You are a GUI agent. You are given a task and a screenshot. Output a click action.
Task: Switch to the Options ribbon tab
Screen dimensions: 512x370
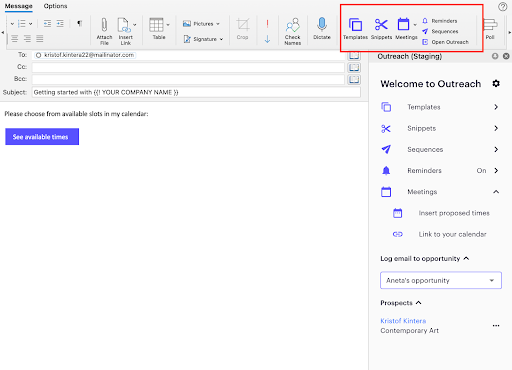tap(55, 6)
